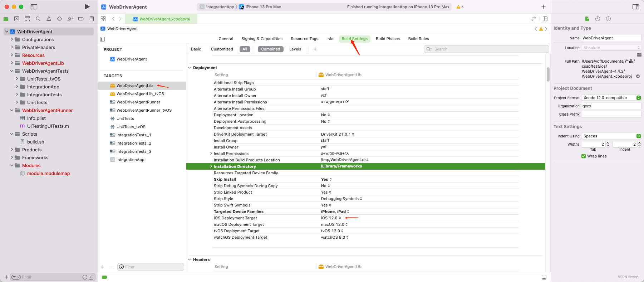644x282 pixels.
Task: Open the Source Control navigator
Action: 16,19
